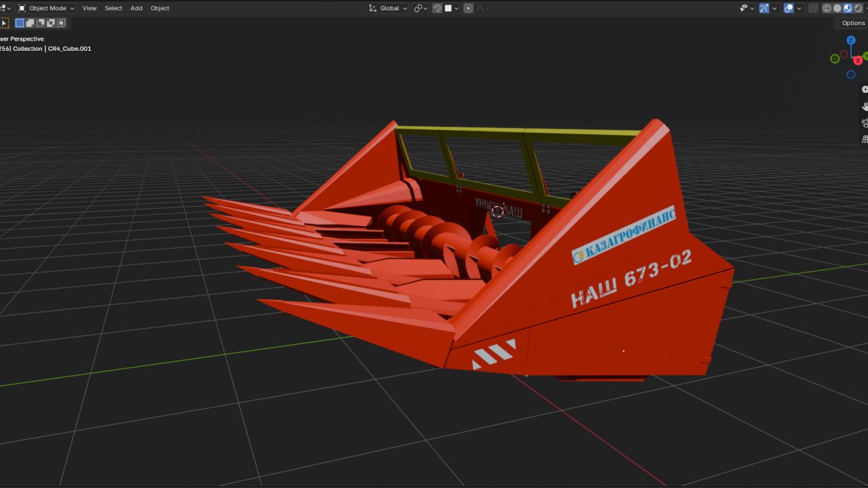868x488 pixels.
Task: Click the 3D cursor in viewport
Action: pyautogui.click(x=498, y=211)
